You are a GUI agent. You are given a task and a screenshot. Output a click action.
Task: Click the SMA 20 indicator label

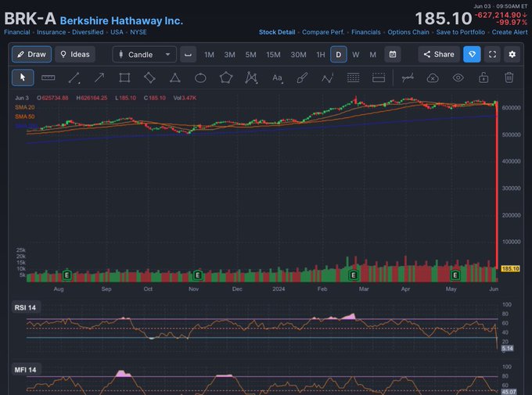(x=25, y=107)
